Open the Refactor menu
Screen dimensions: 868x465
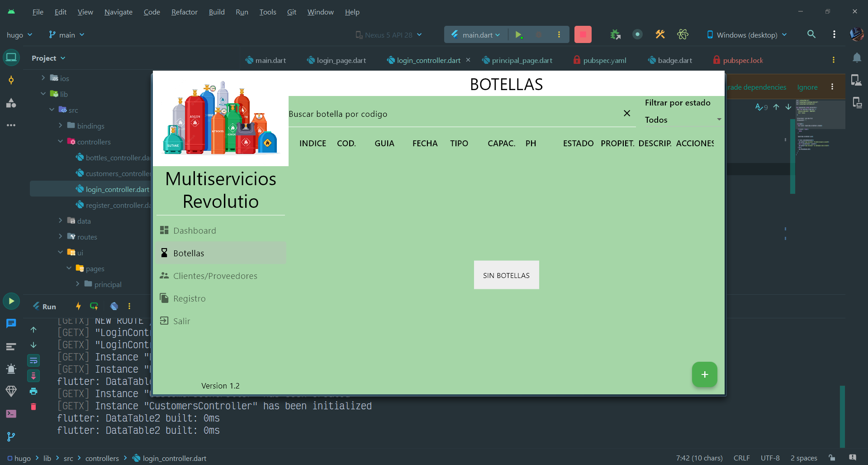click(184, 12)
